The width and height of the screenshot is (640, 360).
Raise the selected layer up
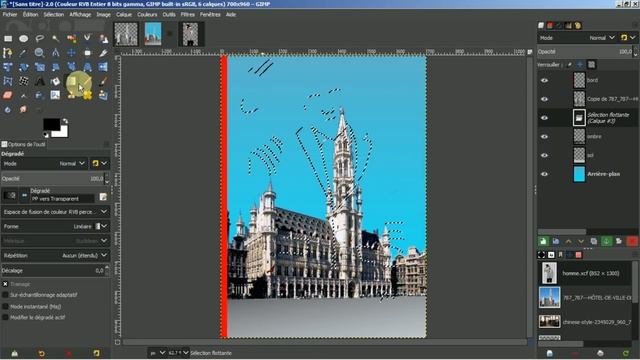(x=568, y=241)
